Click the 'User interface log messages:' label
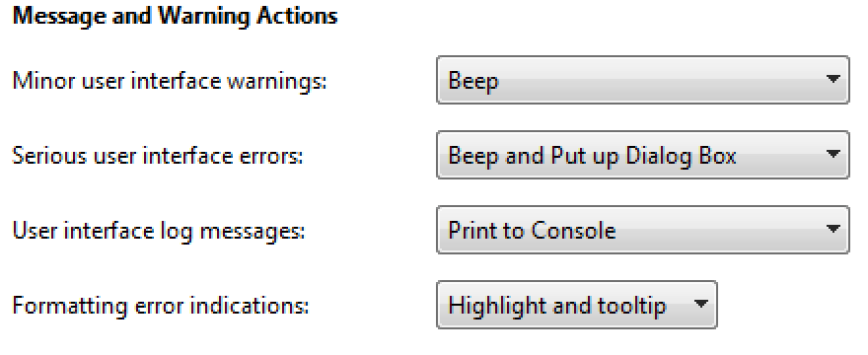The image size is (868, 355). click(159, 232)
